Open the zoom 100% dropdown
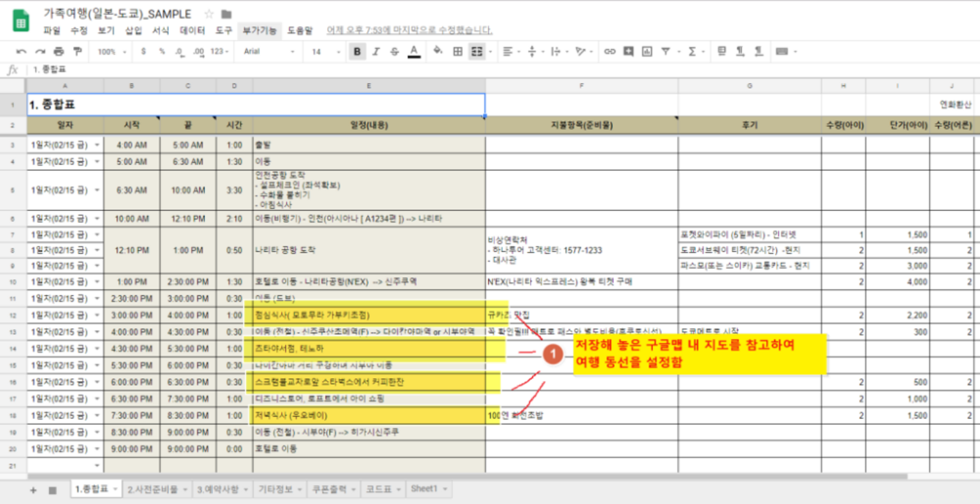980x504 pixels. [x=112, y=51]
